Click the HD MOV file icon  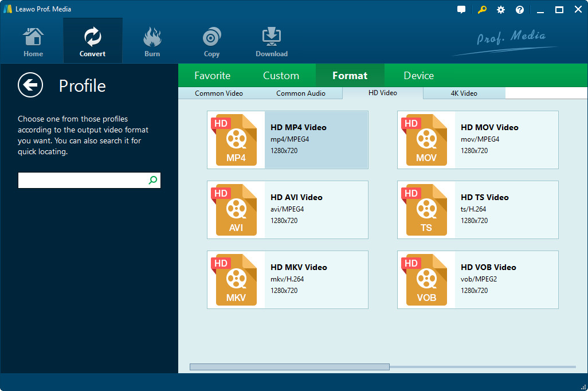425,139
